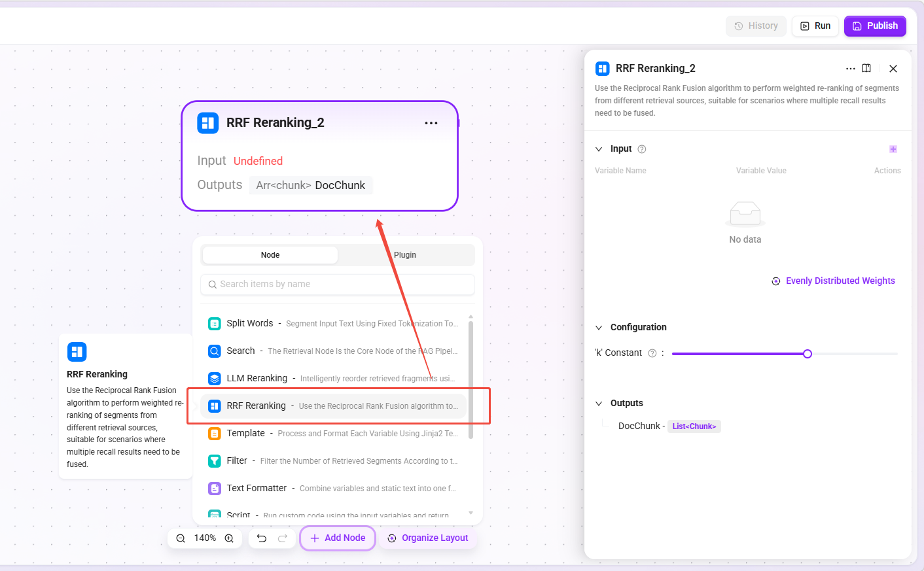Click the RRF Reranking_2 icon in the side panel header
Image resolution: width=924 pixels, height=571 pixels.
[x=603, y=69]
